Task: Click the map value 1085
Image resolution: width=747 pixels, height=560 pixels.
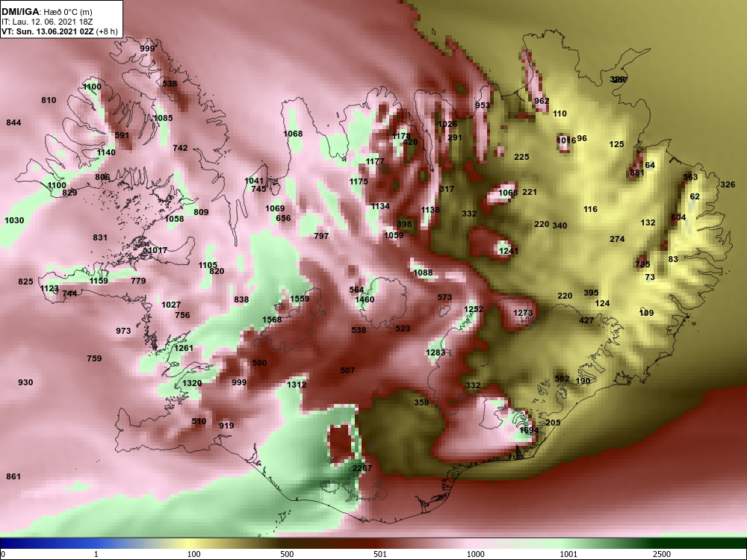Action: [x=164, y=118]
